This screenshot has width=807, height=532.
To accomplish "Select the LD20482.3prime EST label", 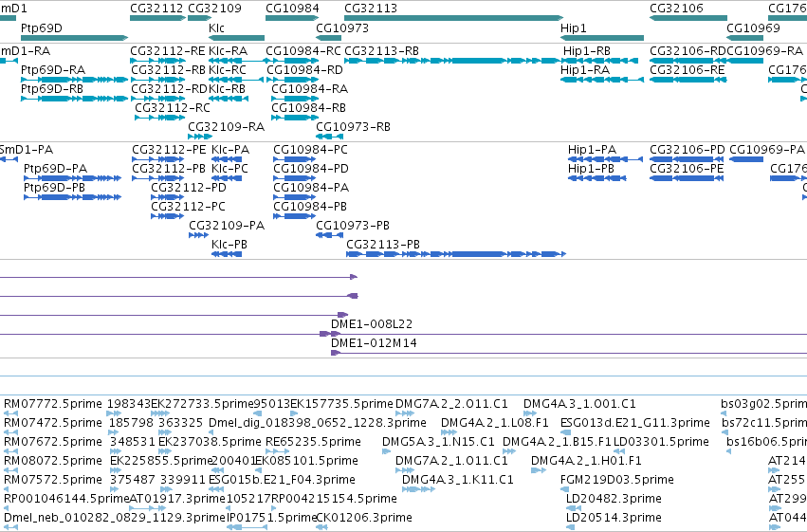I will point(614,499).
